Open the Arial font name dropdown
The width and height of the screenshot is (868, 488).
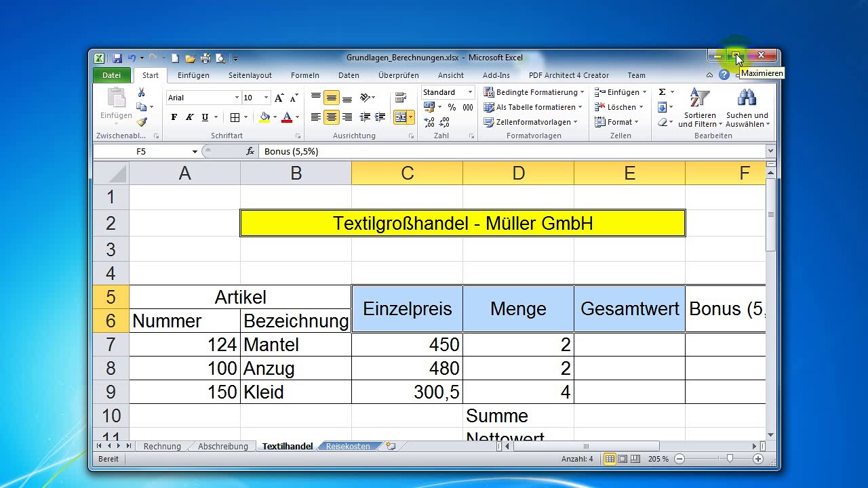coord(237,98)
